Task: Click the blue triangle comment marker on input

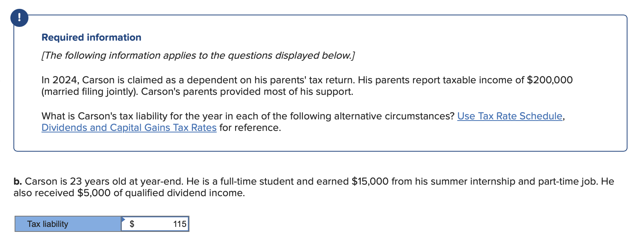Action: click(x=123, y=219)
